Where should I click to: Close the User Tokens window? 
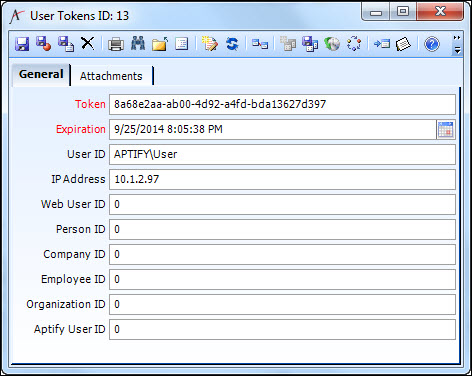(440, 12)
